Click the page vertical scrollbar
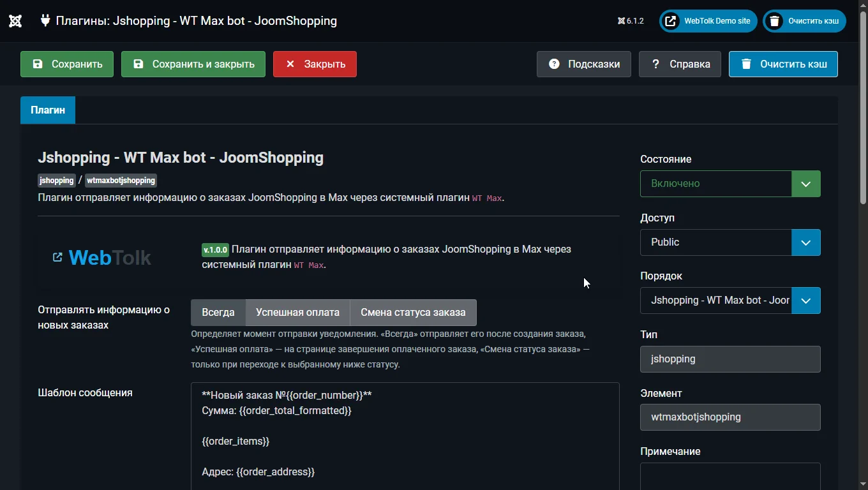The image size is (868, 490). [x=863, y=108]
